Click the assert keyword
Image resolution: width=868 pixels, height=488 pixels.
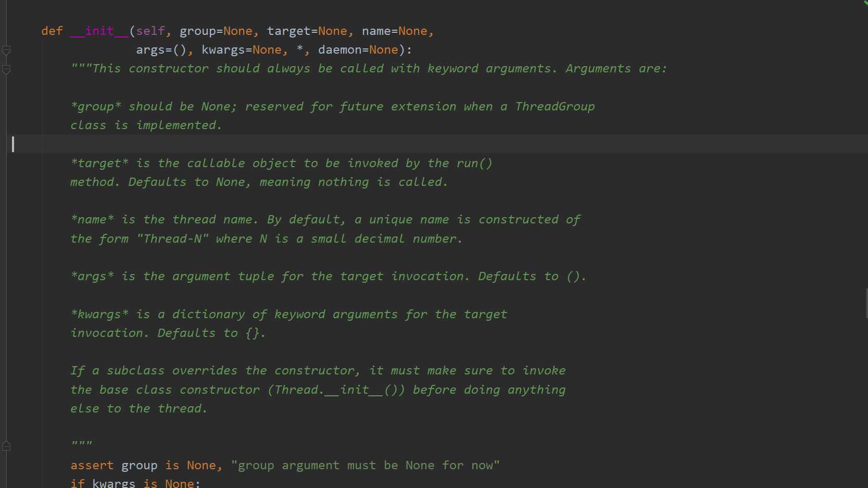tap(92, 466)
